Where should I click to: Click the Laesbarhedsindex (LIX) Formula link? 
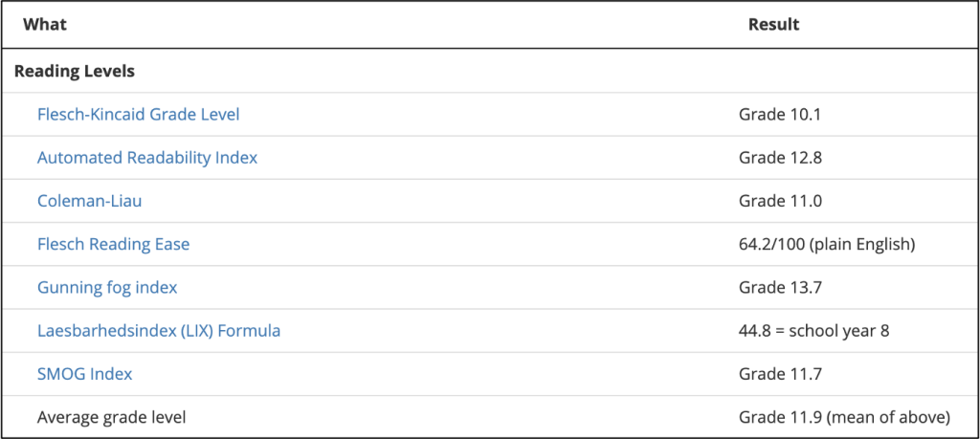[159, 331]
